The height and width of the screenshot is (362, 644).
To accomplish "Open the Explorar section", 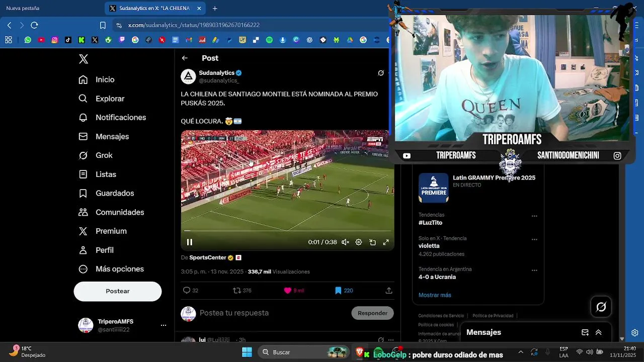I will pos(101,99).
